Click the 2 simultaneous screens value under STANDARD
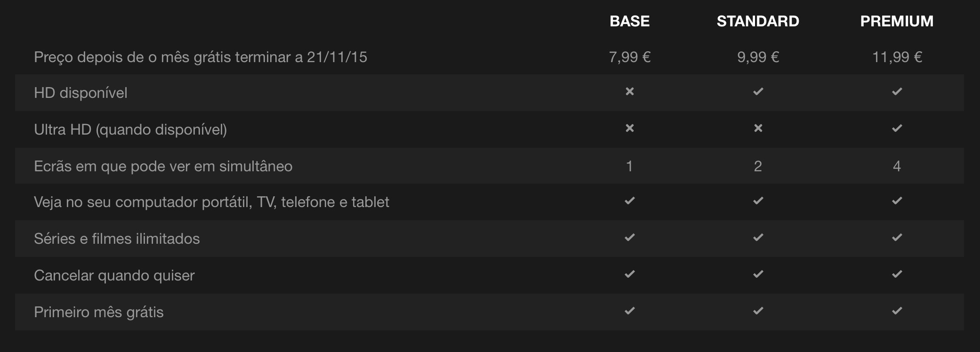This screenshot has width=980, height=352. pos(758,166)
